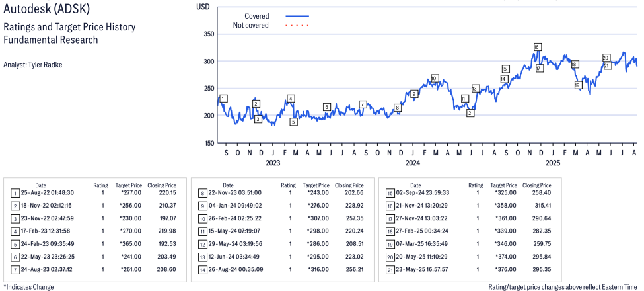Select target price *276.00
Viewport: 644px width, 291px height.
click(318, 206)
